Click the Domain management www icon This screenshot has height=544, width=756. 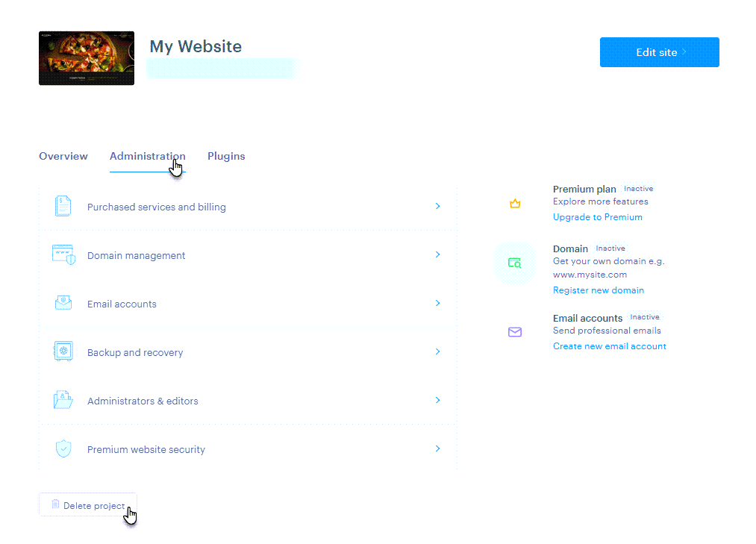(63, 254)
